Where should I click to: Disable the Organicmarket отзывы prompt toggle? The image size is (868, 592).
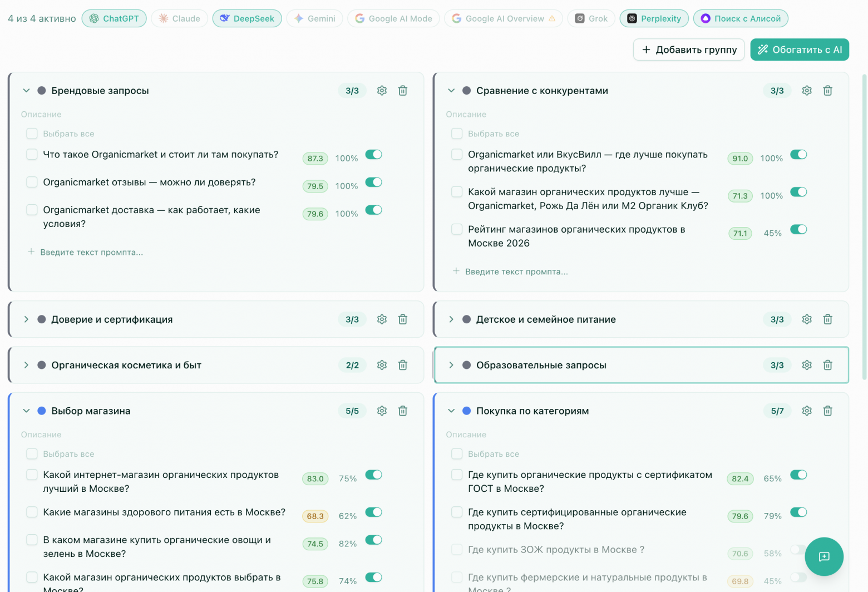point(373,182)
